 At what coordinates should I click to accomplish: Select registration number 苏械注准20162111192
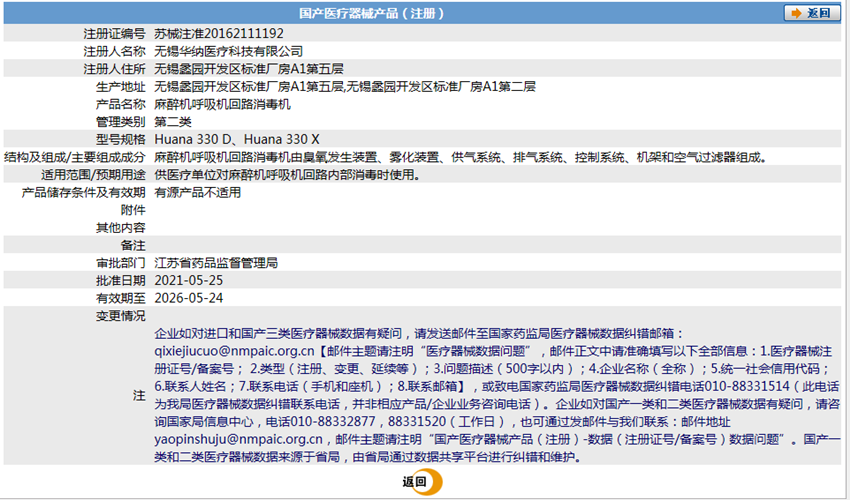[x=218, y=34]
